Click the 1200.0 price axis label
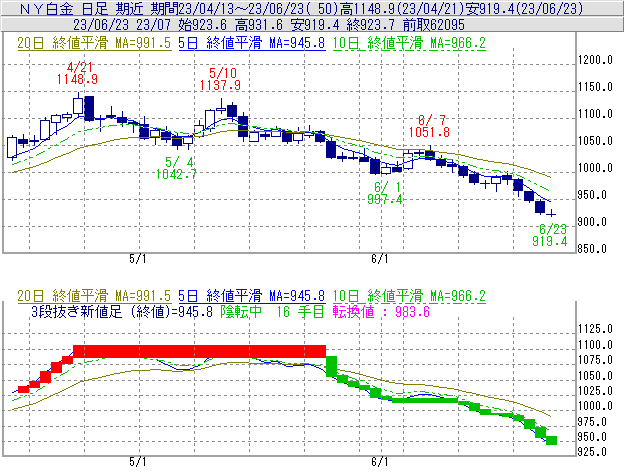 tap(595, 60)
